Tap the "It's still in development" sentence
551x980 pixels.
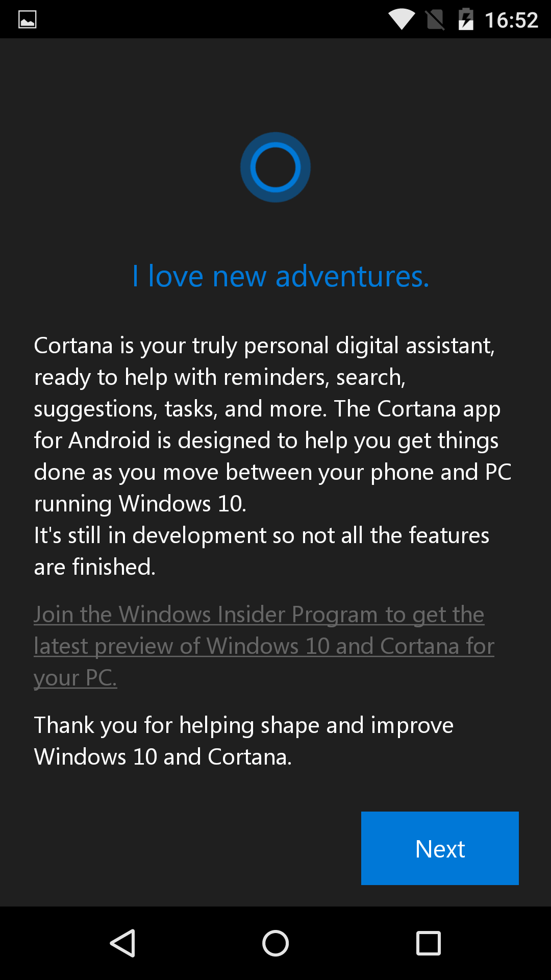(261, 535)
